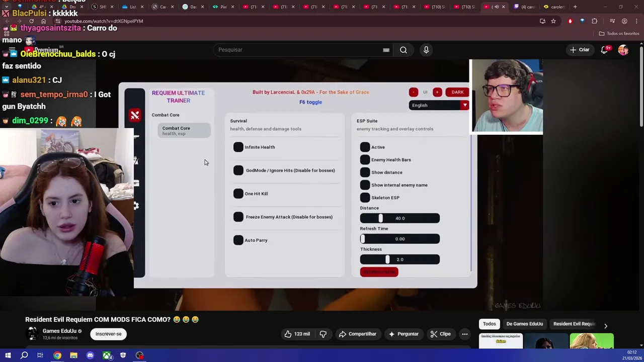The image size is (644, 362).
Task: Toggle Freeze Enemy Attack checkbox
Action: [238, 217]
